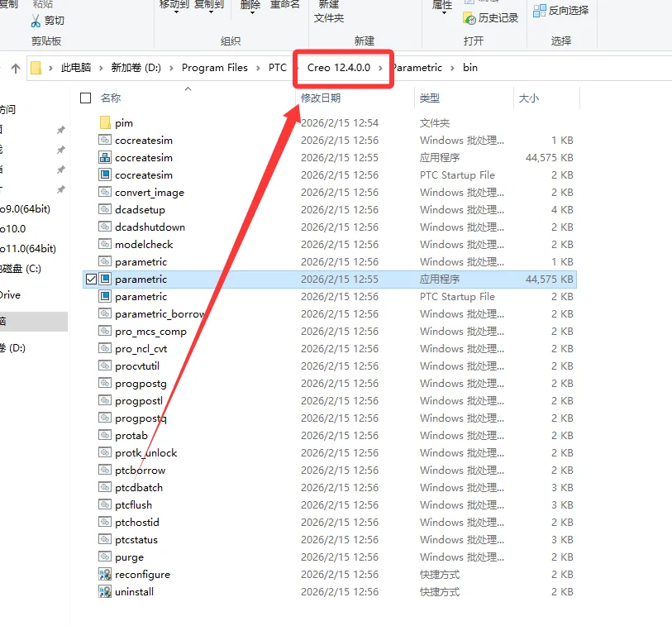Viewport: 672px width, 626px height.
Task: Sort by 修改日期 column header
Action: [x=321, y=98]
